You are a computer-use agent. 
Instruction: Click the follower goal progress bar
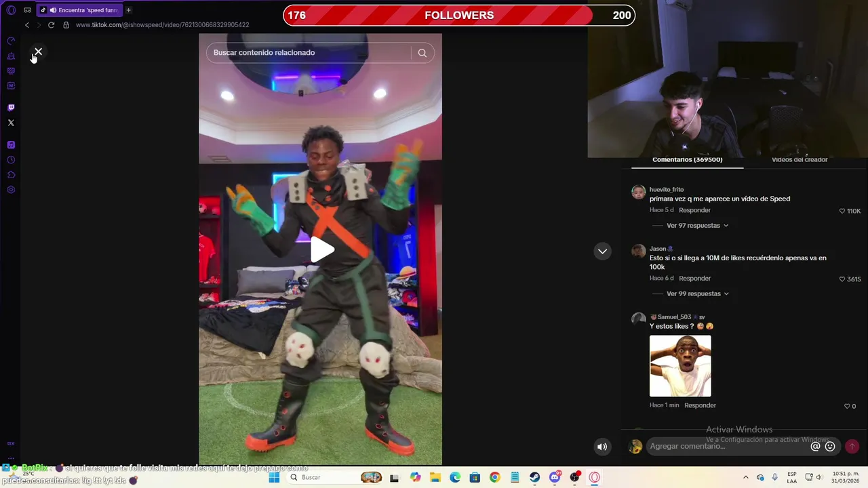[459, 15]
